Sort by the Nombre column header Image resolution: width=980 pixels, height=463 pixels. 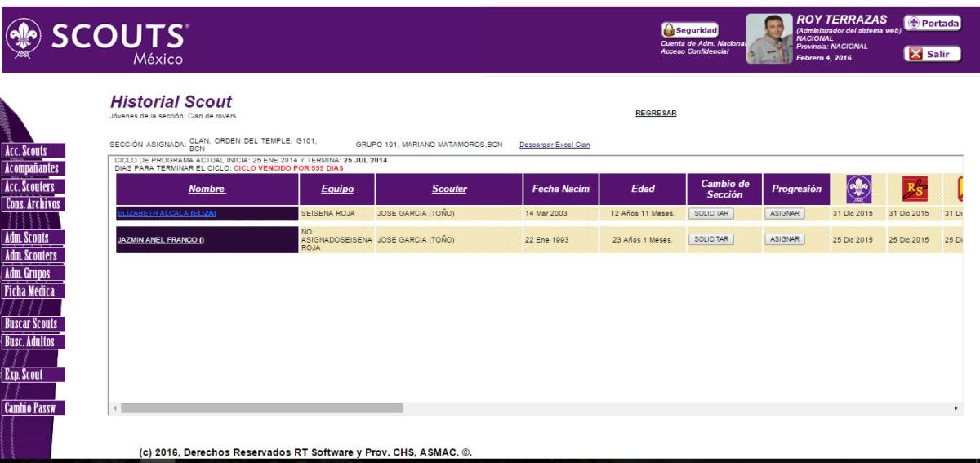tap(207, 189)
